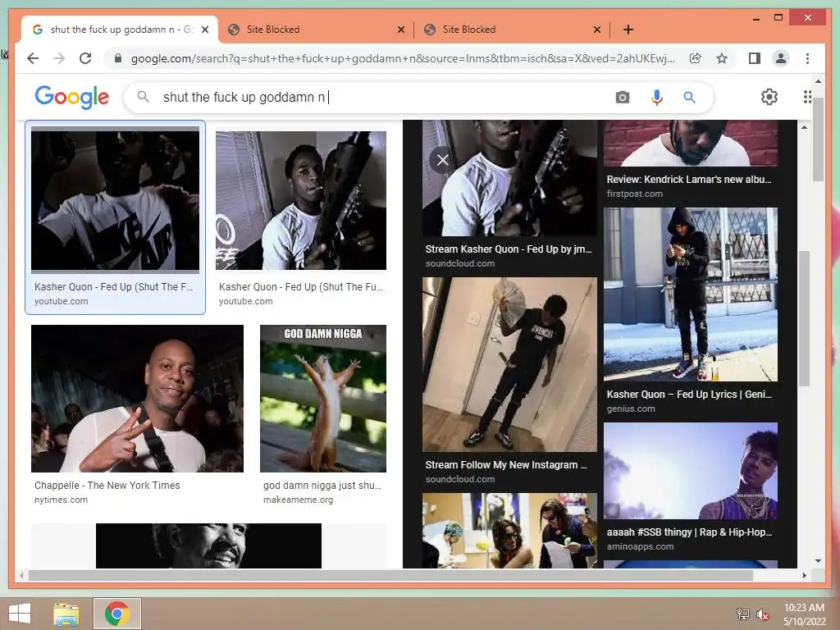The height and width of the screenshot is (630, 840).
Task: Close the Google search tab
Action: tap(204, 30)
